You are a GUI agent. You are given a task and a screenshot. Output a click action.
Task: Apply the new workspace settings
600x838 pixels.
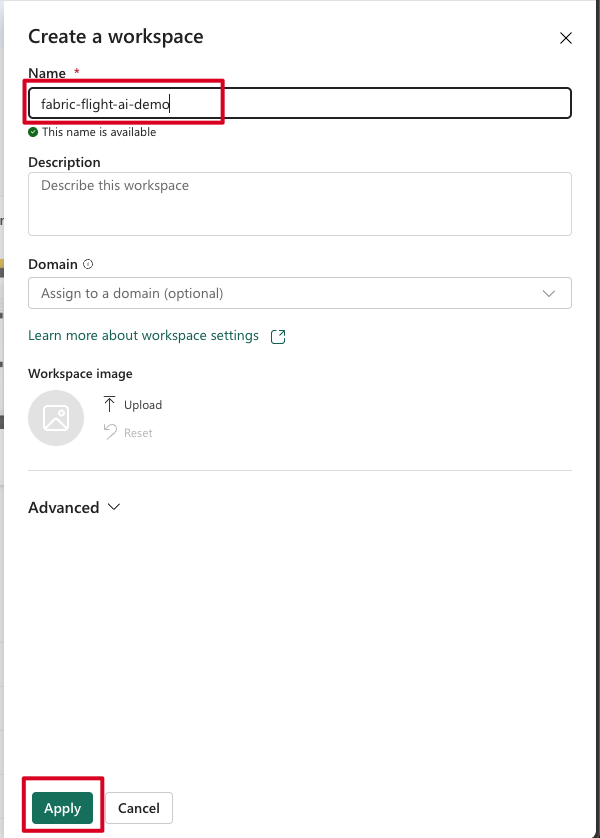click(62, 808)
